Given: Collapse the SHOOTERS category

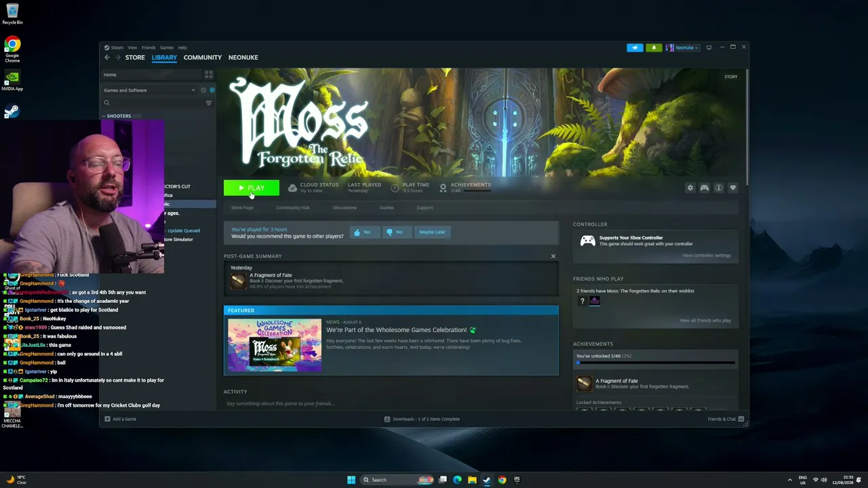Looking at the screenshot, I should [104, 116].
